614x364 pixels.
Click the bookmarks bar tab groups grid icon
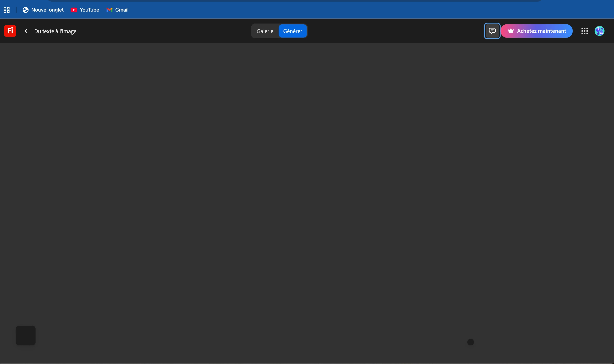tap(7, 10)
